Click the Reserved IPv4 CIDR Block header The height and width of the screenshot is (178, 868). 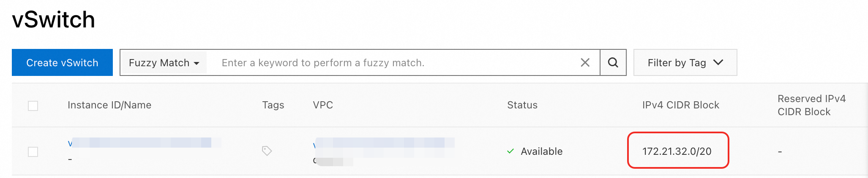811,105
